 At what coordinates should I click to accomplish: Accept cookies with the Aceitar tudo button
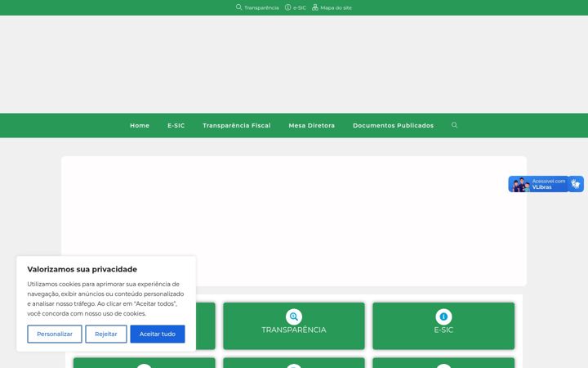pos(158,334)
